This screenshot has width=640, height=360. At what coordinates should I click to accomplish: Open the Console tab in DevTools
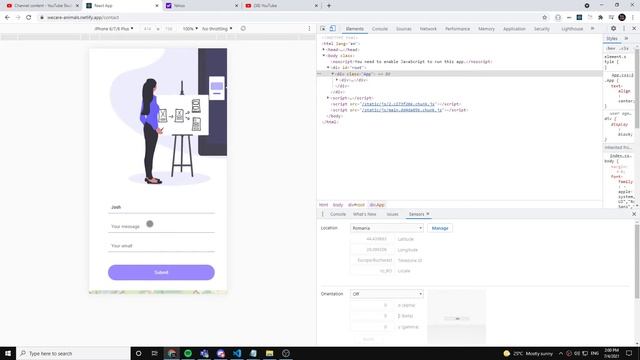pyautogui.click(x=380, y=29)
